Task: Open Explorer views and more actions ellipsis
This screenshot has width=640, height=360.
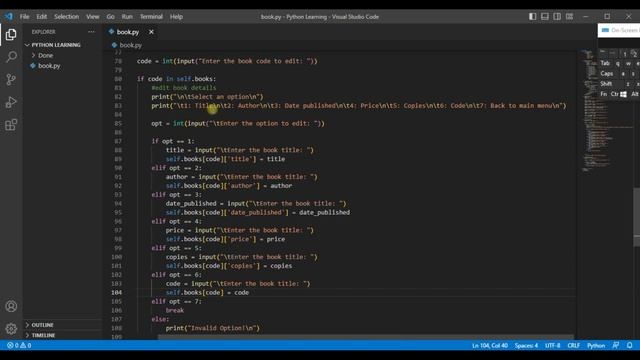Action: pos(91,32)
